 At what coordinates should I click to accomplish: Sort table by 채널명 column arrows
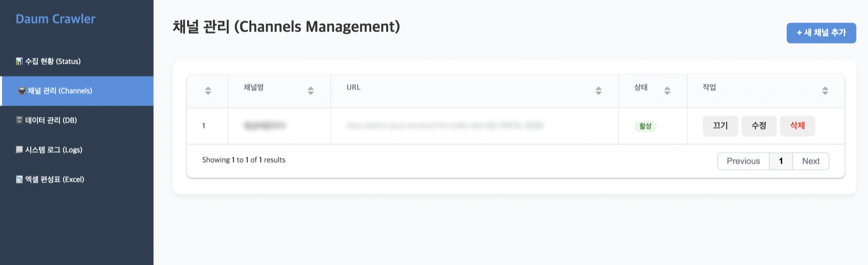311,91
